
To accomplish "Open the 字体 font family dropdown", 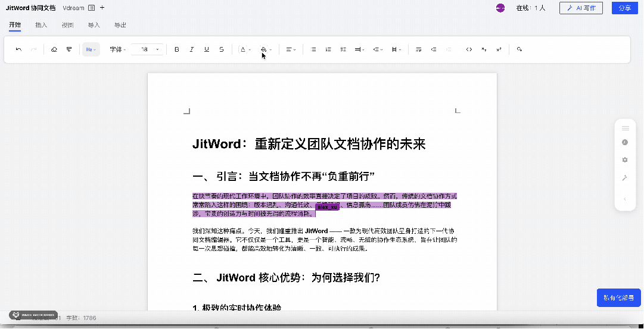I will point(117,49).
